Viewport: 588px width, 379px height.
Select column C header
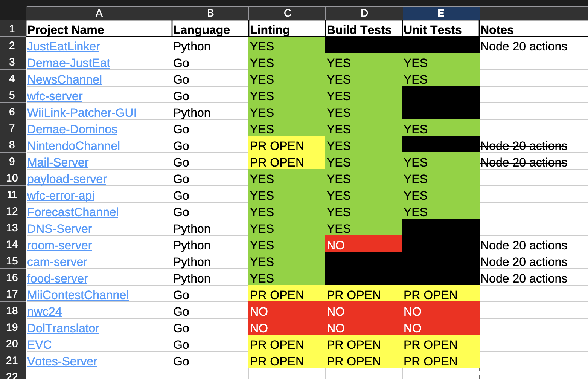tap(287, 13)
